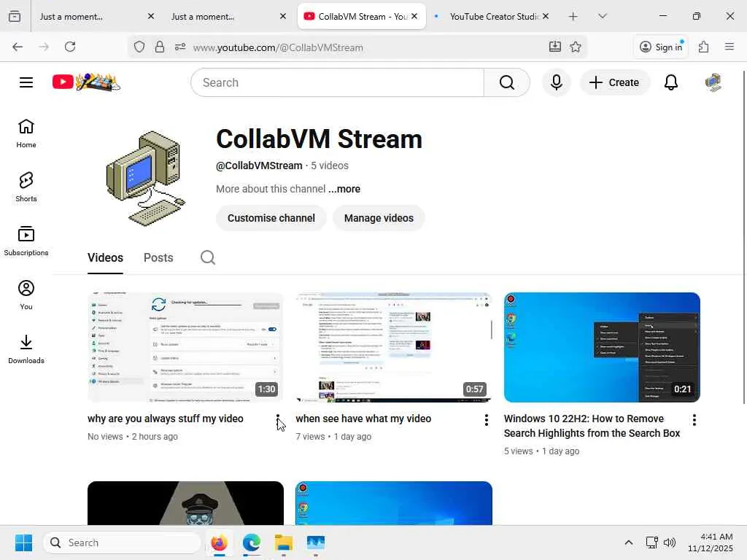Open site permissions icon in address bar
The height and width of the screenshot is (560, 747).
coord(180,47)
